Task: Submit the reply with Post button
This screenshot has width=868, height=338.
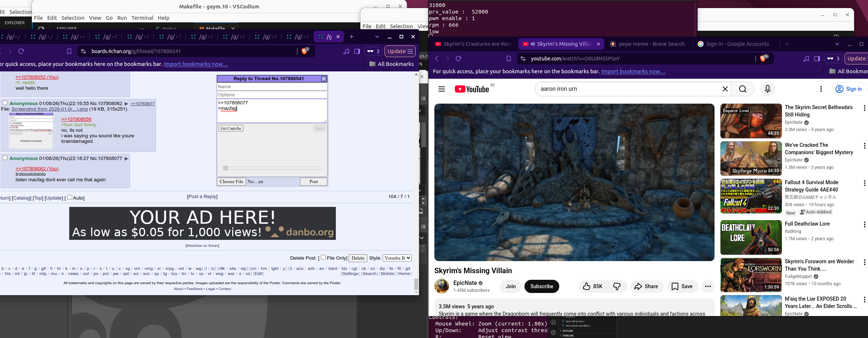Action: tap(314, 182)
